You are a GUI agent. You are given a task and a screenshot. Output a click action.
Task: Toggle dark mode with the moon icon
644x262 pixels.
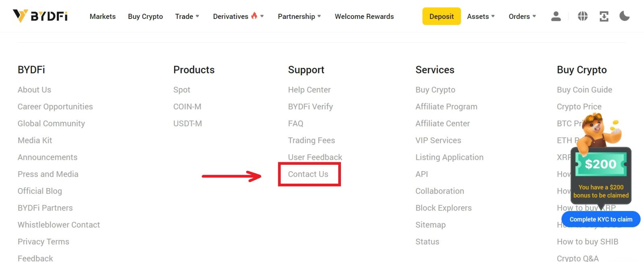point(624,16)
